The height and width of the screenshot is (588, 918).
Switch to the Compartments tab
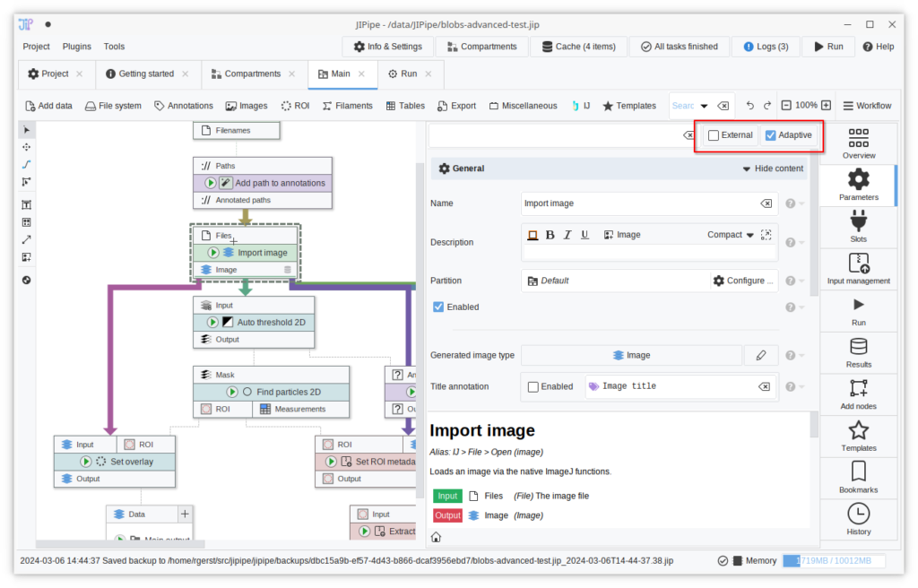pyautogui.click(x=245, y=73)
